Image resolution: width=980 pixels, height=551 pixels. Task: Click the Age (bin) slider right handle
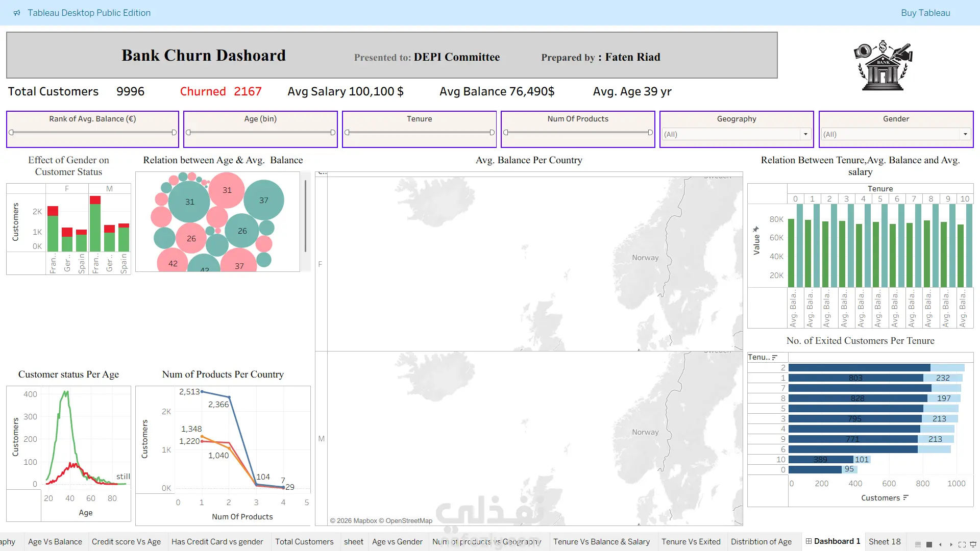(333, 133)
